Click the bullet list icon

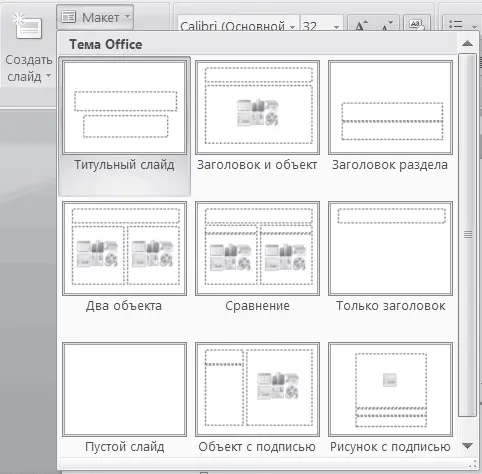[455, 24]
